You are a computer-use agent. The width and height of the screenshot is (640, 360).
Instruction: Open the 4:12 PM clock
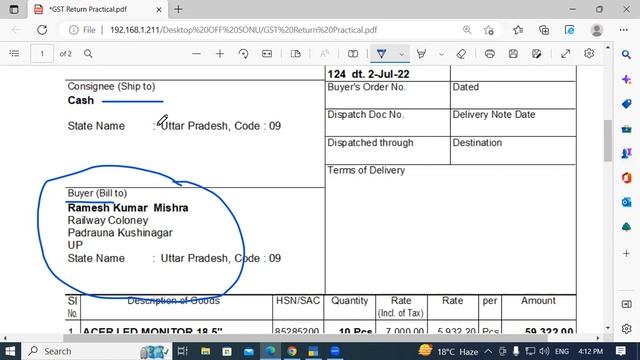[591, 351]
